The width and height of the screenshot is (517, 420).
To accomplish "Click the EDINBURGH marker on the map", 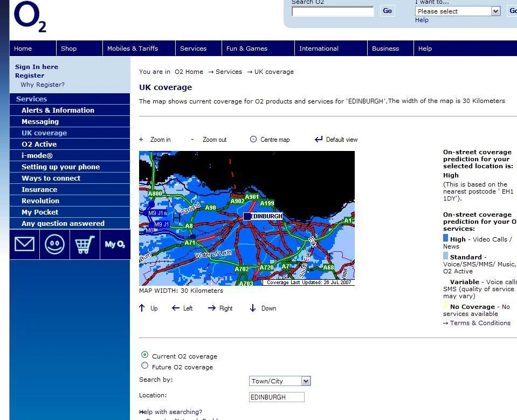I will coord(247,216).
